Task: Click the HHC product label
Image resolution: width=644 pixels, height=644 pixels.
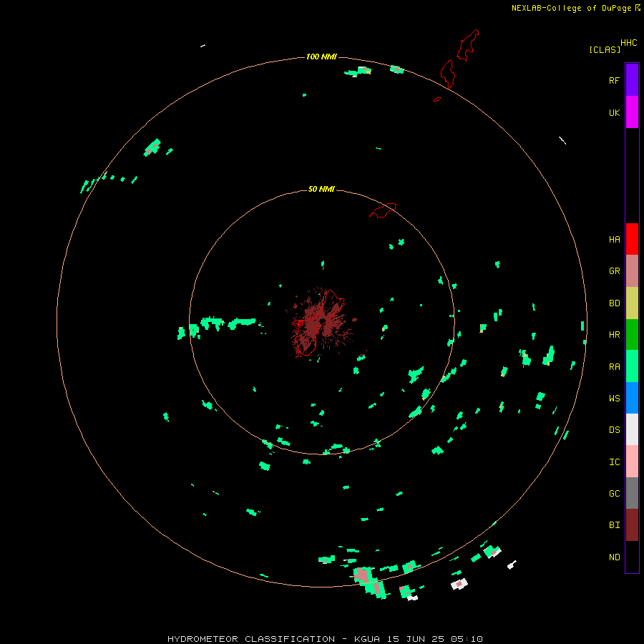Action: coord(628,42)
